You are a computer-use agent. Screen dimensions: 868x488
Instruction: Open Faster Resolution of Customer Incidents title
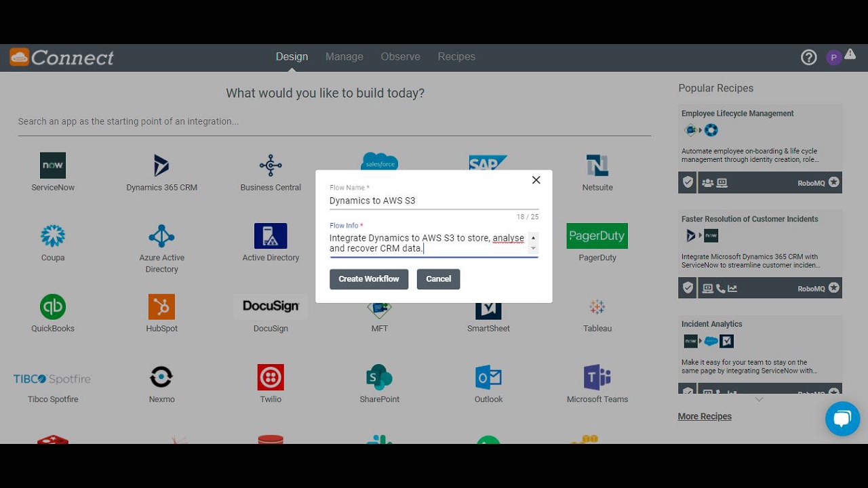pyautogui.click(x=750, y=220)
